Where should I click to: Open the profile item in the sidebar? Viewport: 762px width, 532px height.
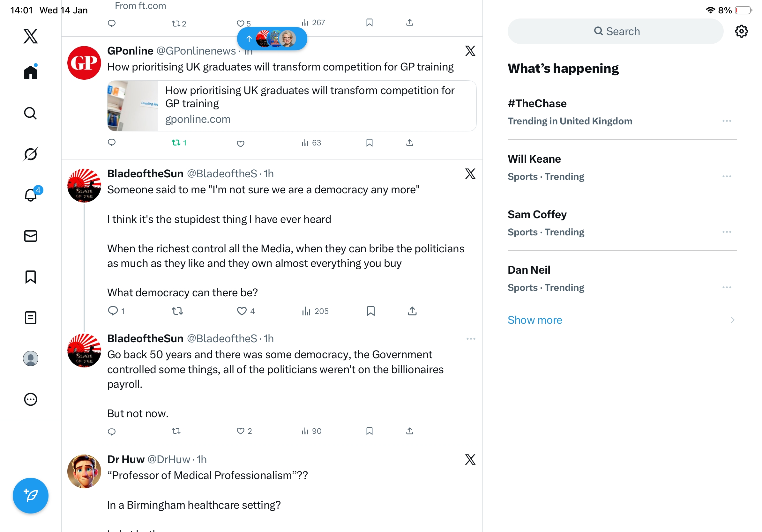[x=31, y=358]
